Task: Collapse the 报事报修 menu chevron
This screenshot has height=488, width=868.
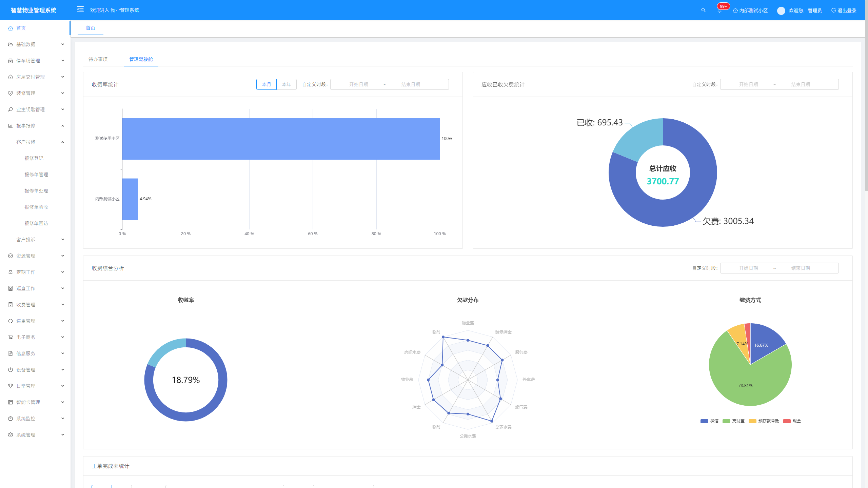Action: coord(63,126)
